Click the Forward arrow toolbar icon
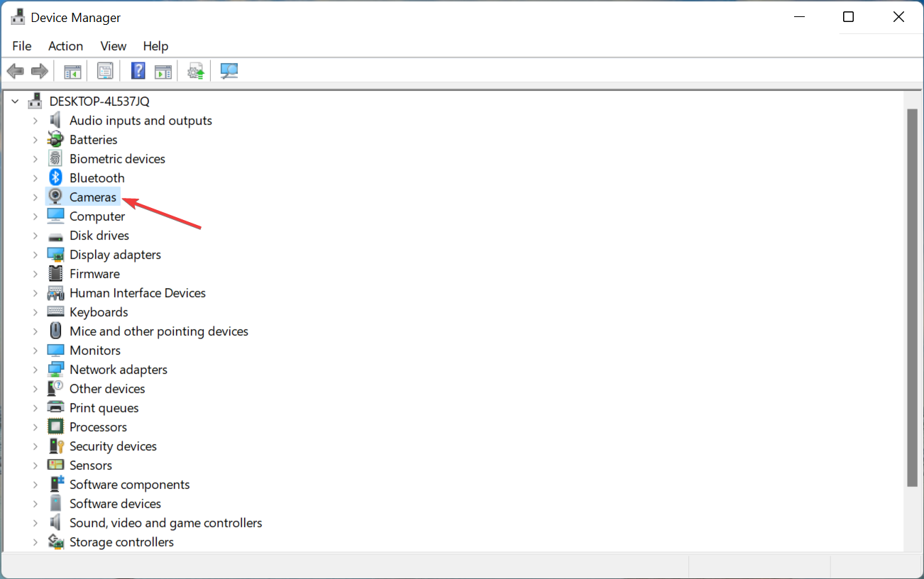The height and width of the screenshot is (579, 924). tap(40, 71)
